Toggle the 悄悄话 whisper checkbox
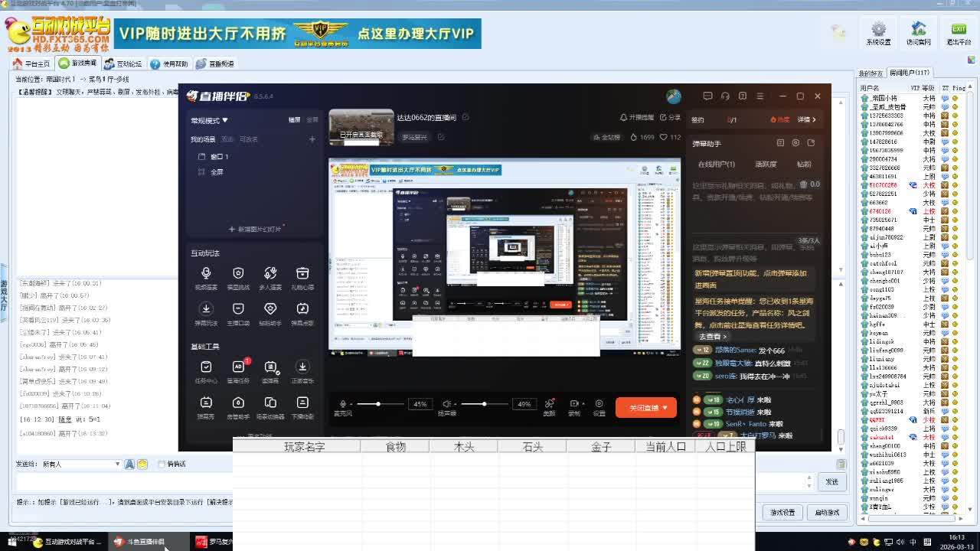980x551 pixels. (162, 464)
